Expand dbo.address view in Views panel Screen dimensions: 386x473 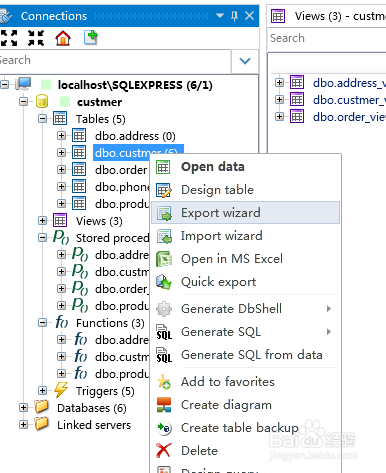[279, 82]
